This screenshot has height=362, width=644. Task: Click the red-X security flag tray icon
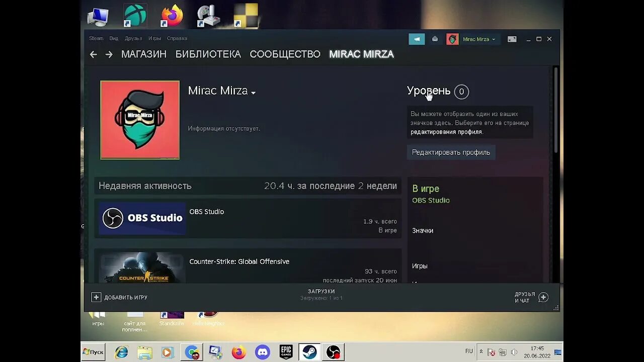(x=492, y=352)
